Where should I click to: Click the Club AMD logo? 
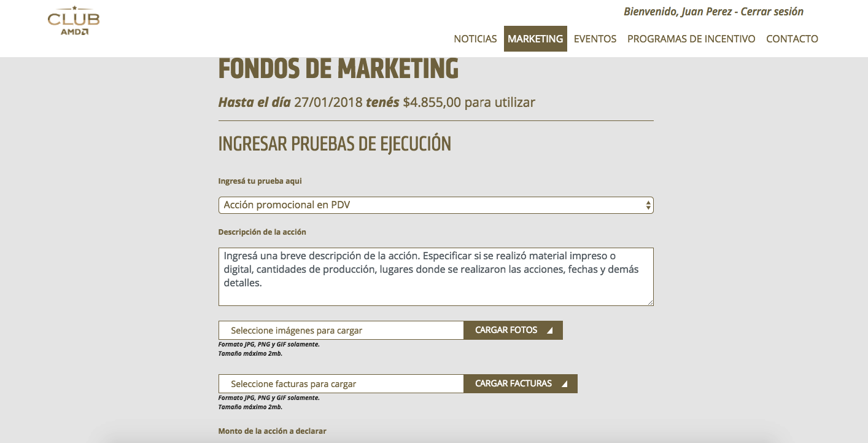pos(74,21)
